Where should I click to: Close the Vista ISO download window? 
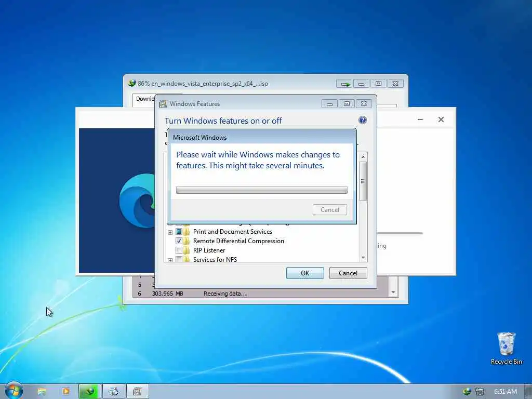395,84
